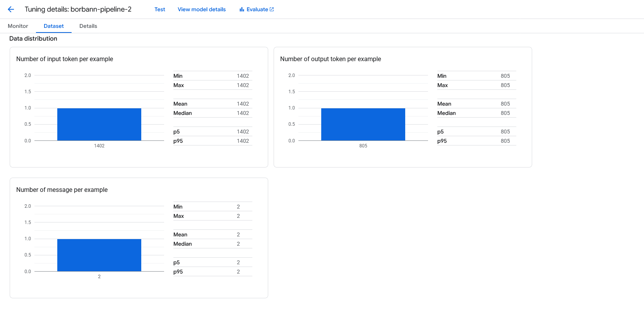
Task: Click the message per example chart title
Action: pyautogui.click(x=62, y=190)
